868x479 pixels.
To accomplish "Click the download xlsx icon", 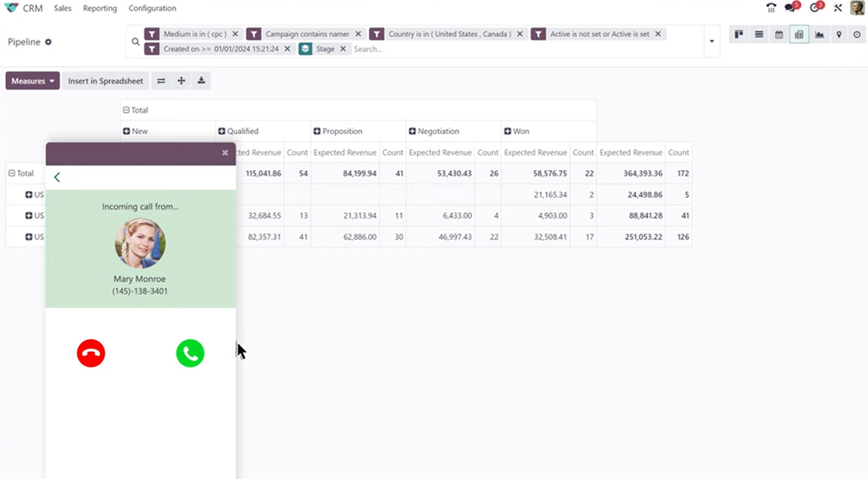I will click(201, 81).
